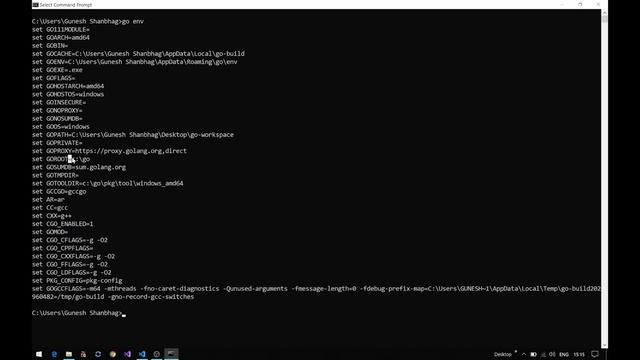This screenshot has height=360, width=640.
Task: Click the 'set GOEXE=.exe' line
Action: pos(57,70)
